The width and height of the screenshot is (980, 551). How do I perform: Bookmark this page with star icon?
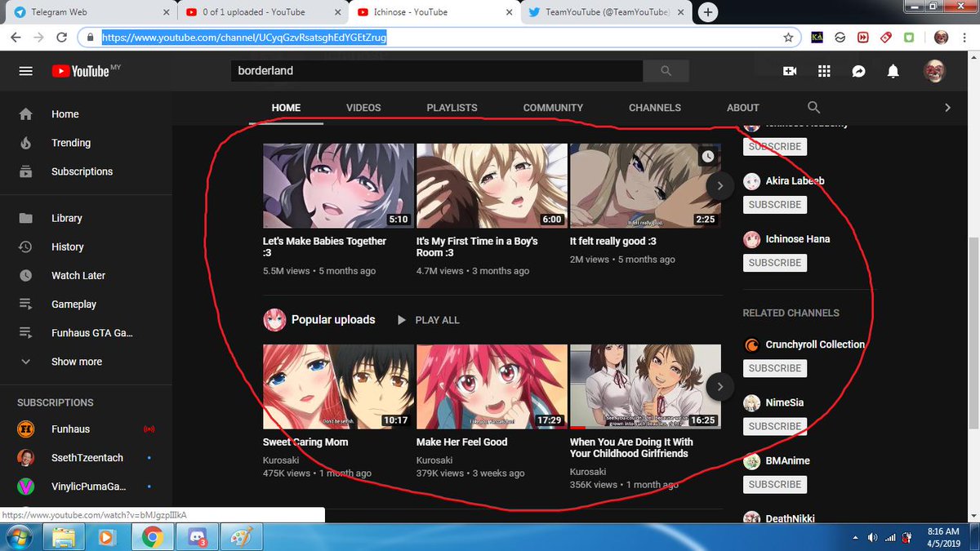pyautogui.click(x=788, y=38)
